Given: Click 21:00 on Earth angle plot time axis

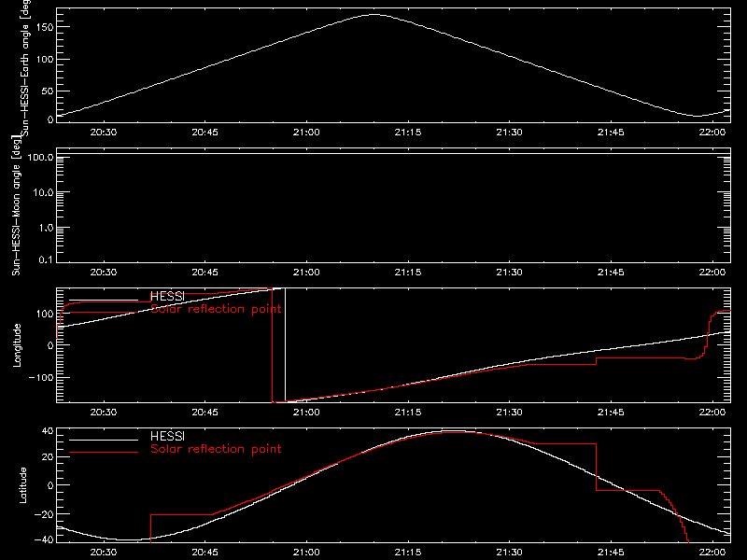Looking at the screenshot, I should (x=306, y=133).
